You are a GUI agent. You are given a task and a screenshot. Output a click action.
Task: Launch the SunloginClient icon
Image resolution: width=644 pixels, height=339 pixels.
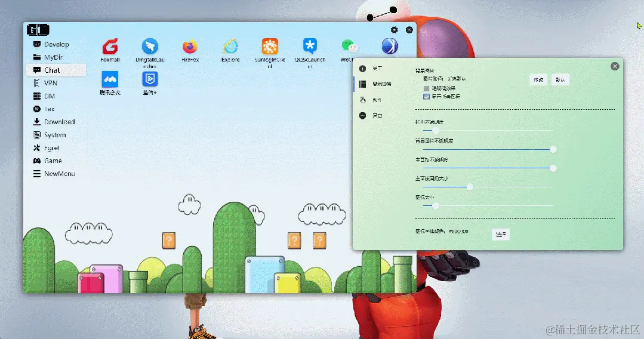270,47
